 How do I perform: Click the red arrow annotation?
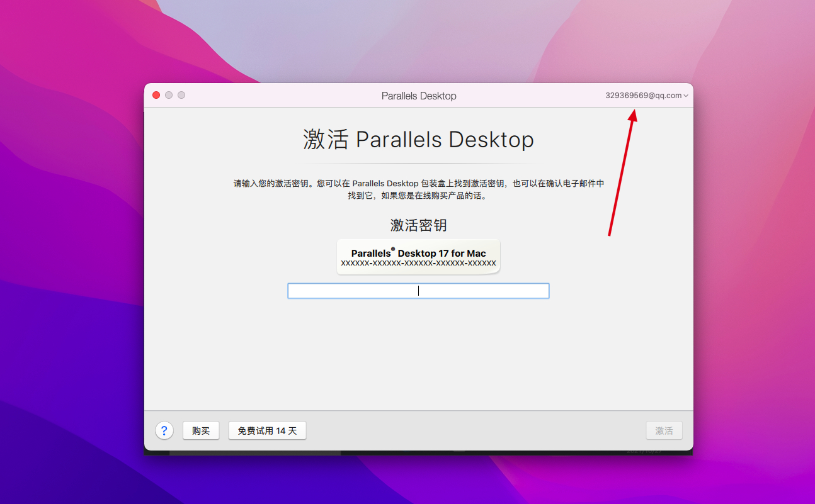(x=622, y=173)
